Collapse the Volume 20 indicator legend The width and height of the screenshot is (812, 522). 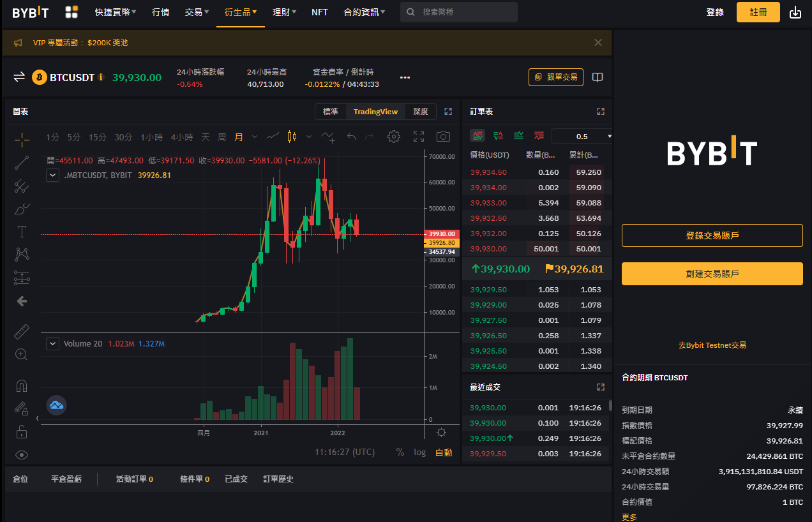[52, 343]
